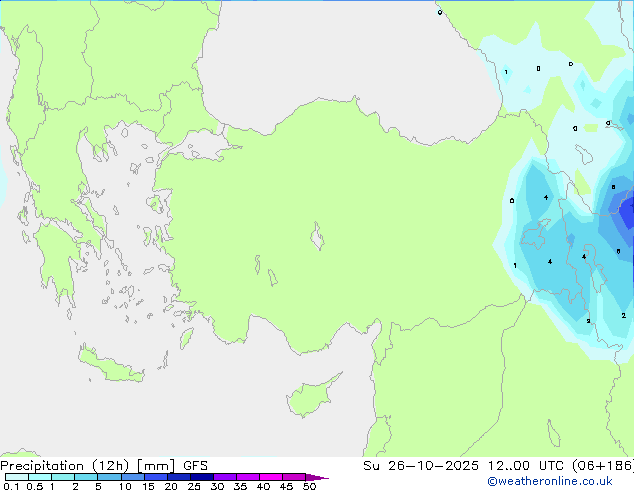Pick the 40–45 mm magenta legend swatch

point(271,477)
